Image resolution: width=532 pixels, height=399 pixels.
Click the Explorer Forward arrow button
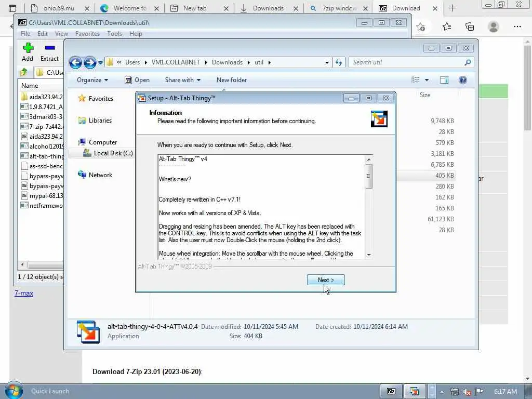click(x=89, y=62)
